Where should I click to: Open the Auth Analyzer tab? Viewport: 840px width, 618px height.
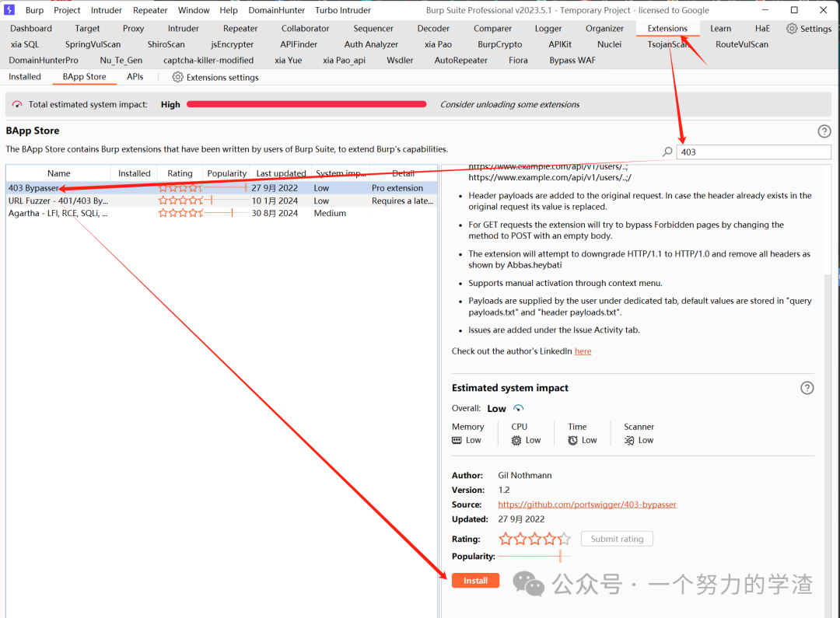[x=371, y=44]
